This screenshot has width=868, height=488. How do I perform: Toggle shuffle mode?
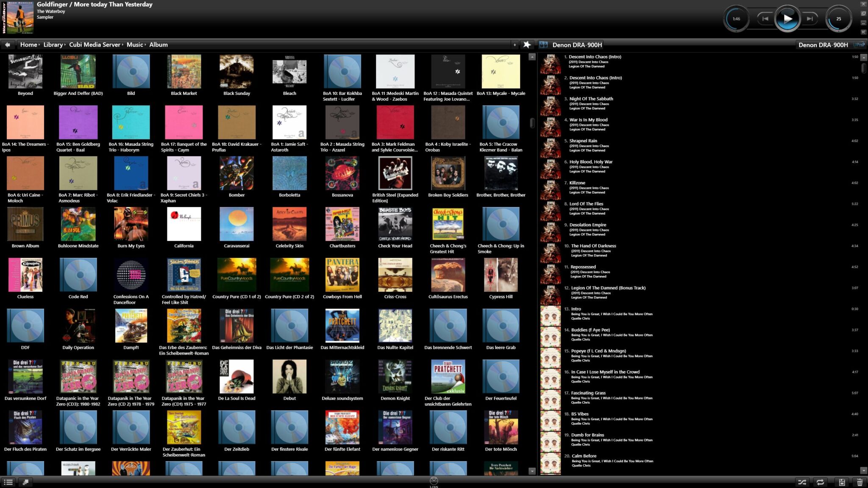pos(802,482)
